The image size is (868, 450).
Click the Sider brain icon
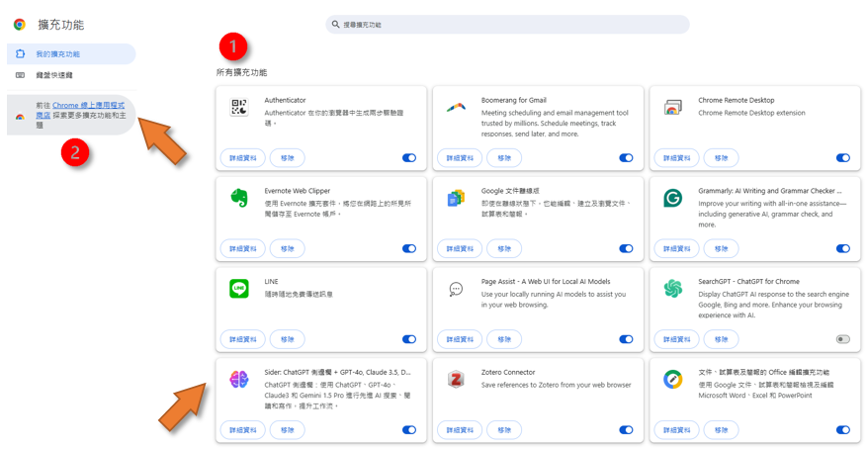click(x=239, y=379)
